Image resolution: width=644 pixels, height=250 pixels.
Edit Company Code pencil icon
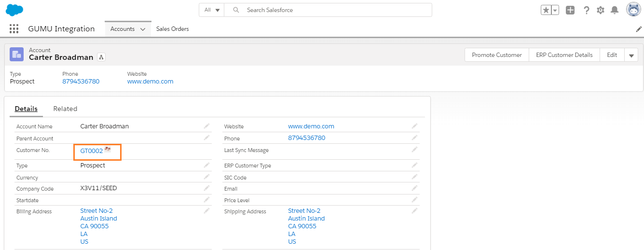(x=206, y=188)
